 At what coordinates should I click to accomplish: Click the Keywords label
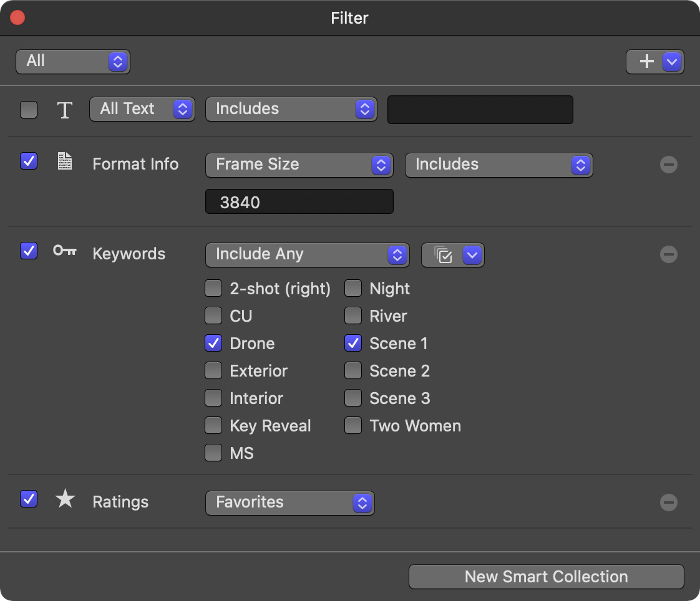click(129, 254)
